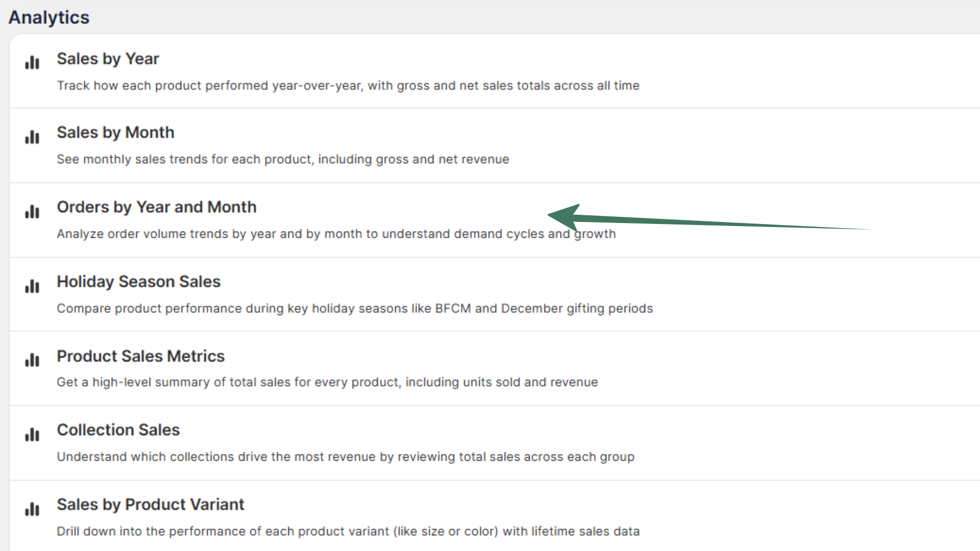Viewport: 980px width, 551px height.
Task: Click the Analytics page heading
Action: (x=48, y=17)
